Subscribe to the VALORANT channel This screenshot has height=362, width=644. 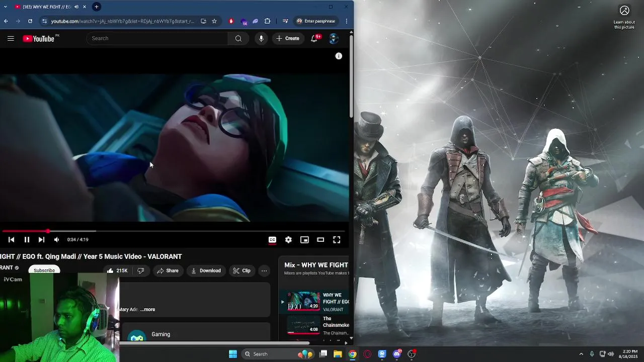[x=44, y=270]
